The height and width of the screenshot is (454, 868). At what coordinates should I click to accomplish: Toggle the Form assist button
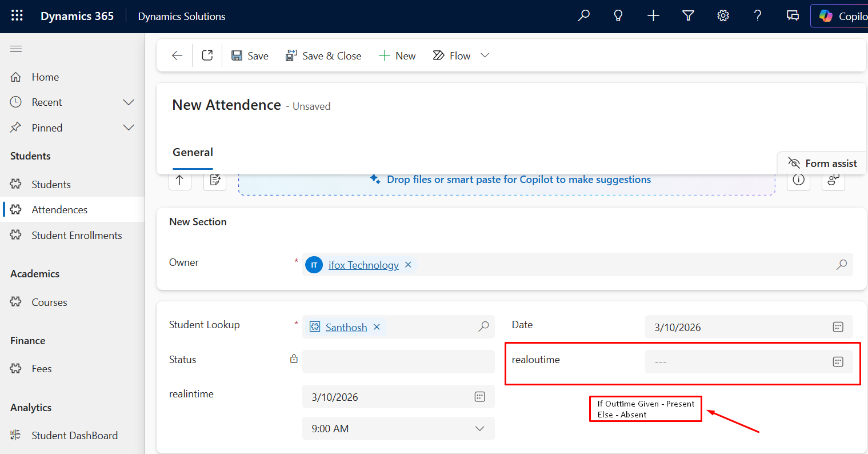(x=822, y=164)
